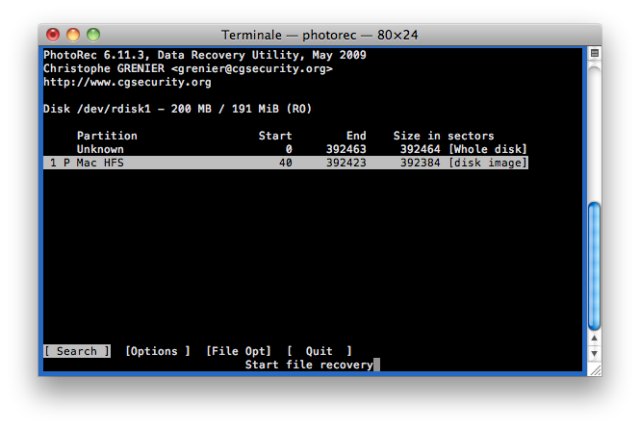Viewport: 640px width, 429px height.
Task: Click the Size in sectors header
Action: point(444,136)
